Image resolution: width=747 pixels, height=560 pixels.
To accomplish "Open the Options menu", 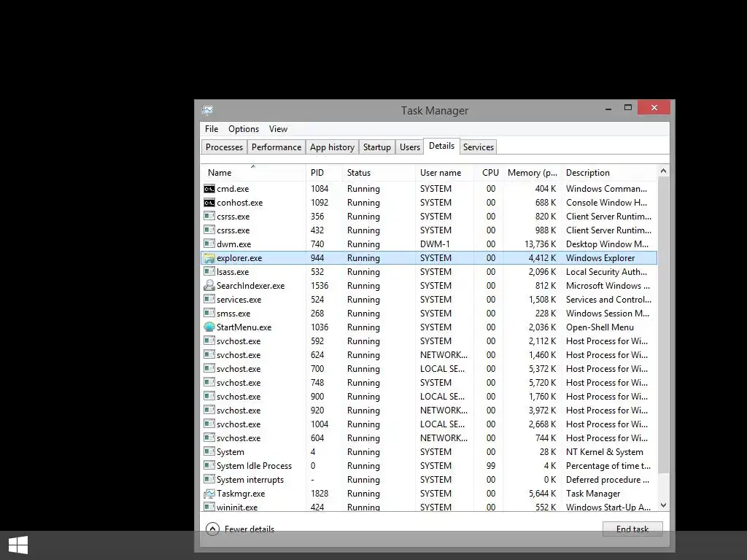I will (244, 129).
